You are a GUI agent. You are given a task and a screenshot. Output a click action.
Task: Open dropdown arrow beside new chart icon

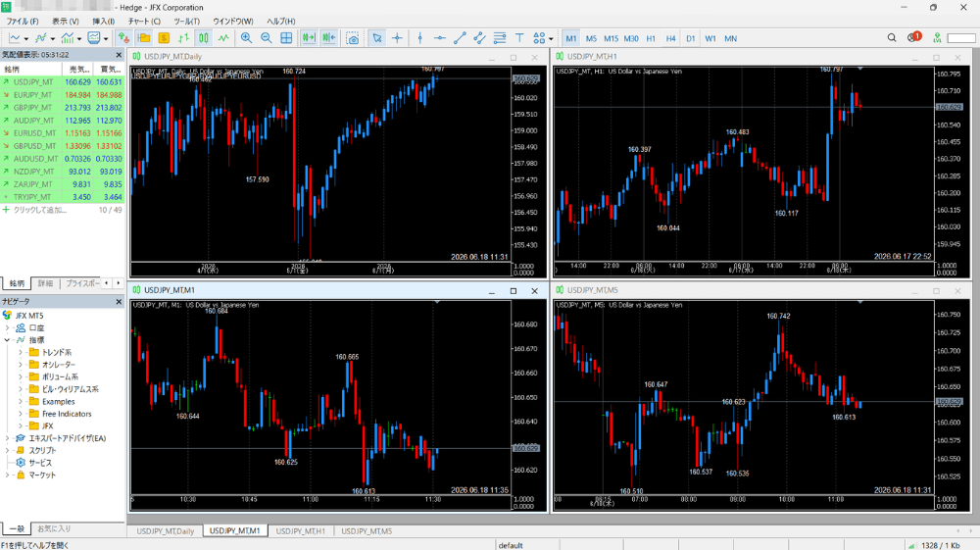(x=26, y=39)
